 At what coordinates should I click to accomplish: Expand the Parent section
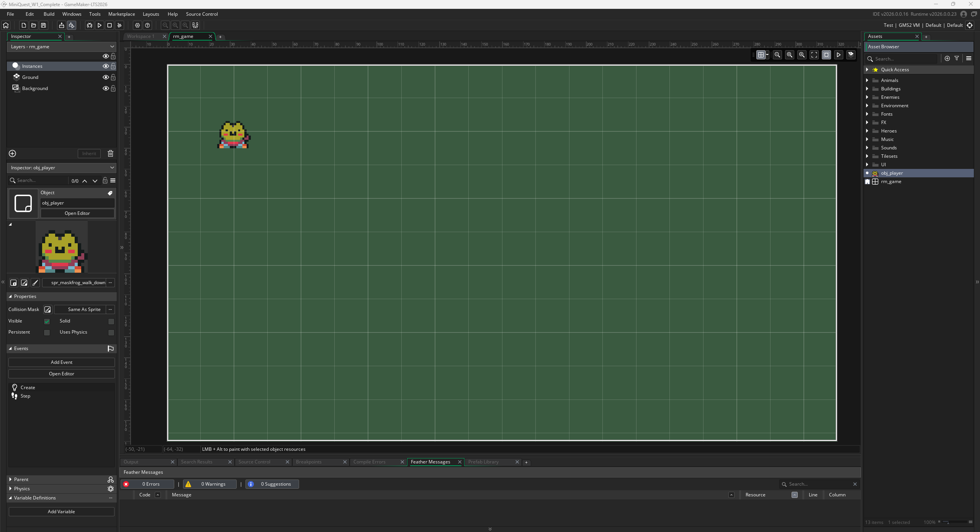click(10, 480)
